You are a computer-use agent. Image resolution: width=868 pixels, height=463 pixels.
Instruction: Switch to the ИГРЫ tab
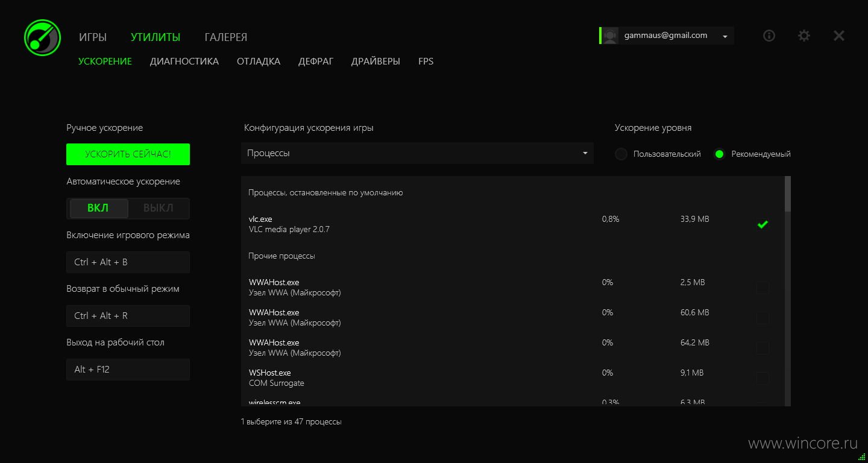click(93, 37)
